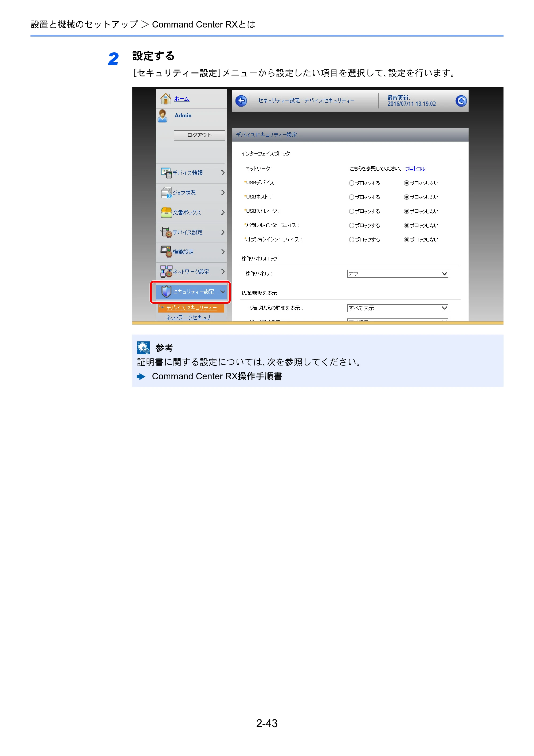Screen dimensions: 534x756
Task: Click the ネットワーク設定 icon
Action: [x=166, y=272]
